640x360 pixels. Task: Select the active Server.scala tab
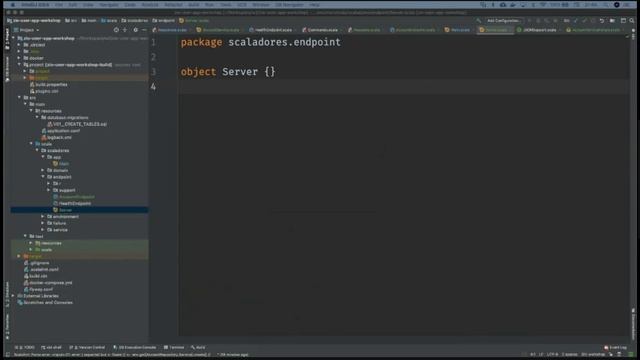(494, 30)
